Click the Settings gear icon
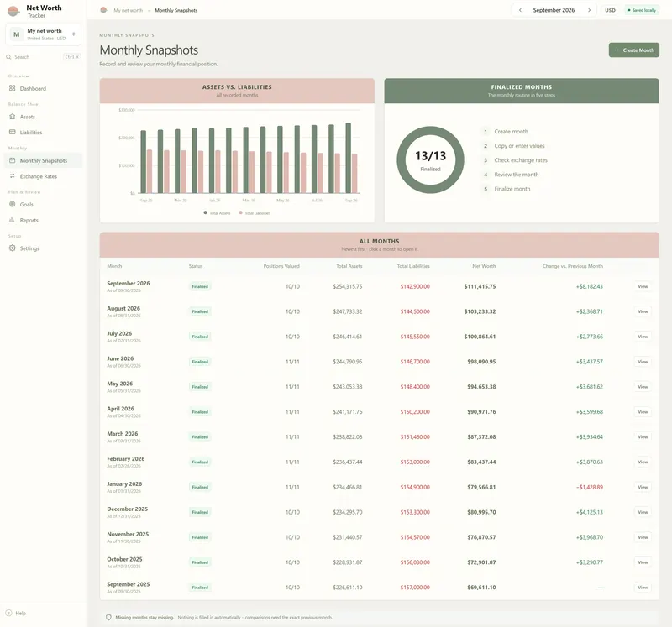This screenshot has width=672, height=627. tap(12, 248)
